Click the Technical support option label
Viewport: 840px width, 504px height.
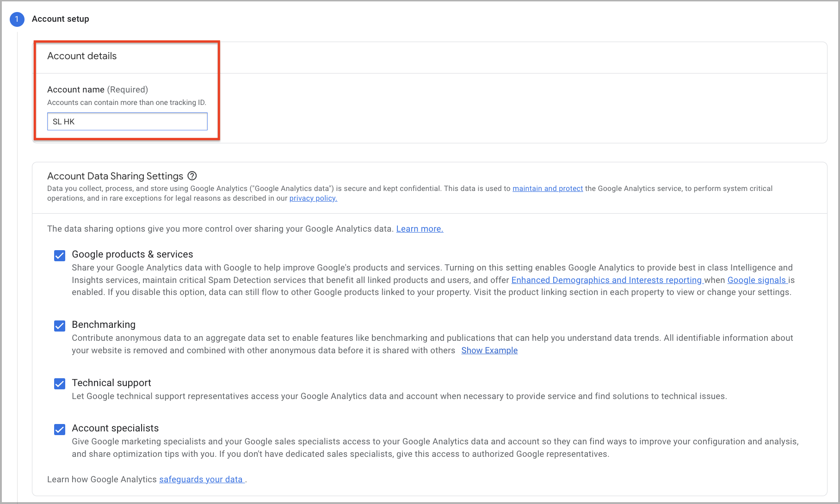tap(111, 383)
